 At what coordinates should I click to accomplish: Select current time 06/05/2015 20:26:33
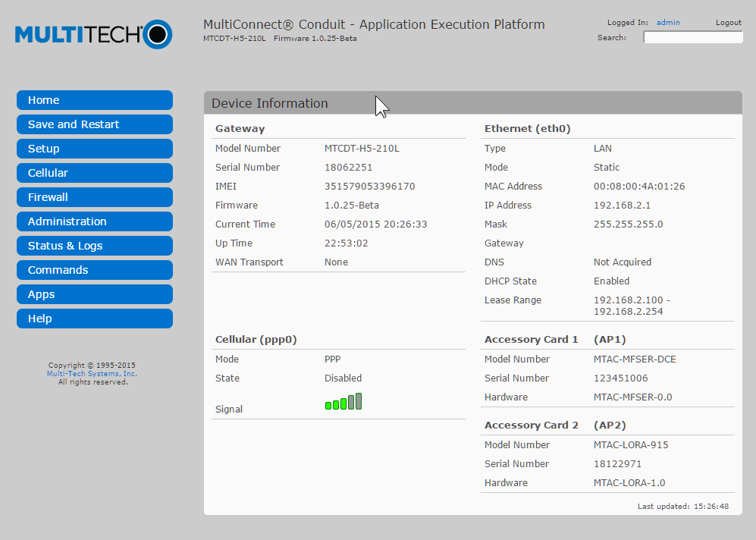[375, 224]
